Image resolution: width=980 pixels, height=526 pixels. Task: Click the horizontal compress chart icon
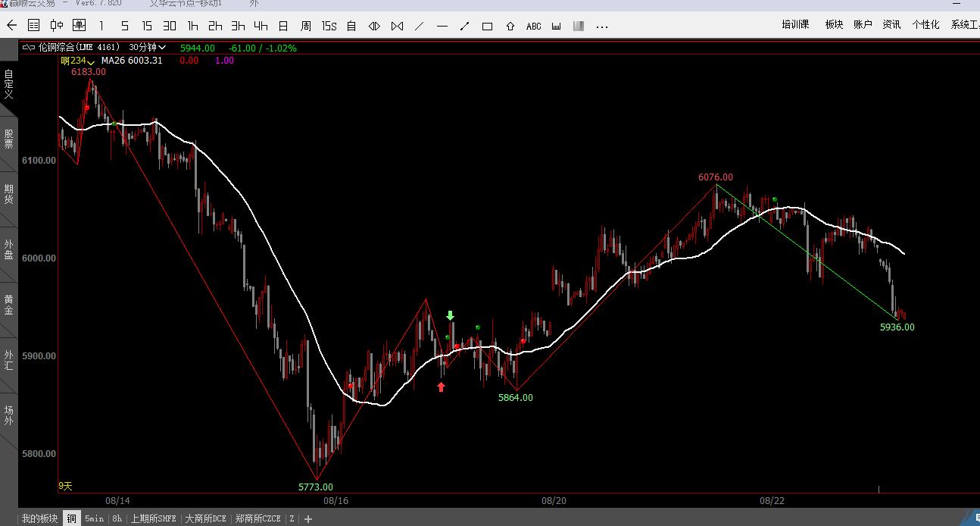[x=397, y=27]
